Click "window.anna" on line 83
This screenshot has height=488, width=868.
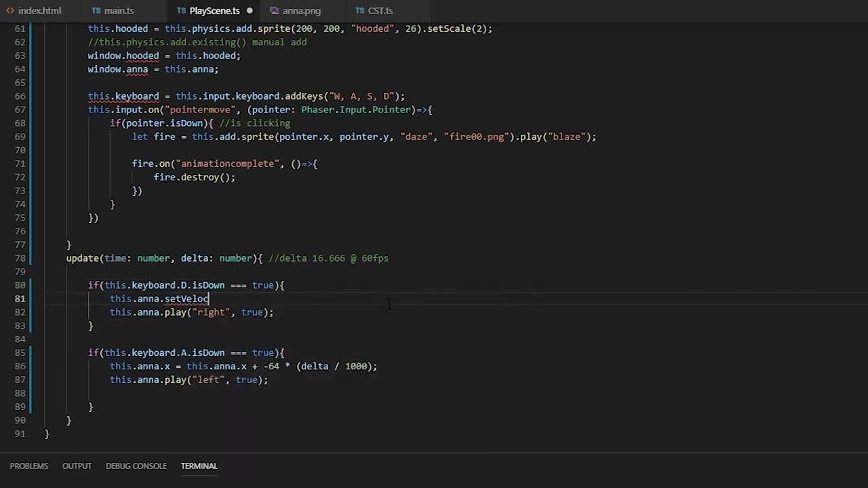pos(118,69)
